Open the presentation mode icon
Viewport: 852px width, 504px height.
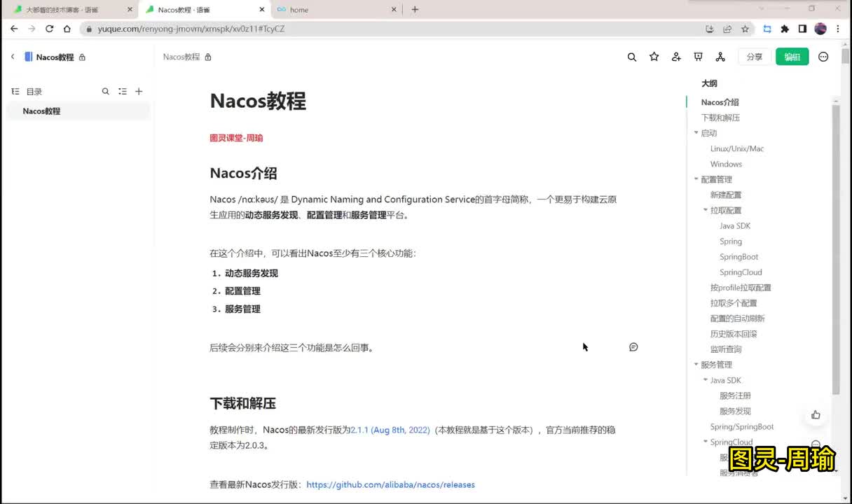pos(698,57)
